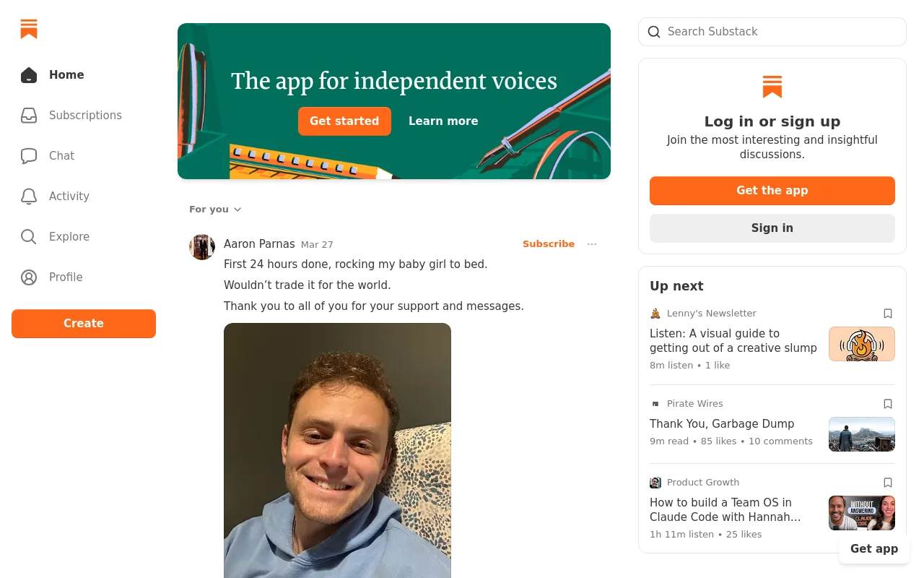The width and height of the screenshot is (924, 578).
Task: Click the Sign in button
Action: point(772,228)
